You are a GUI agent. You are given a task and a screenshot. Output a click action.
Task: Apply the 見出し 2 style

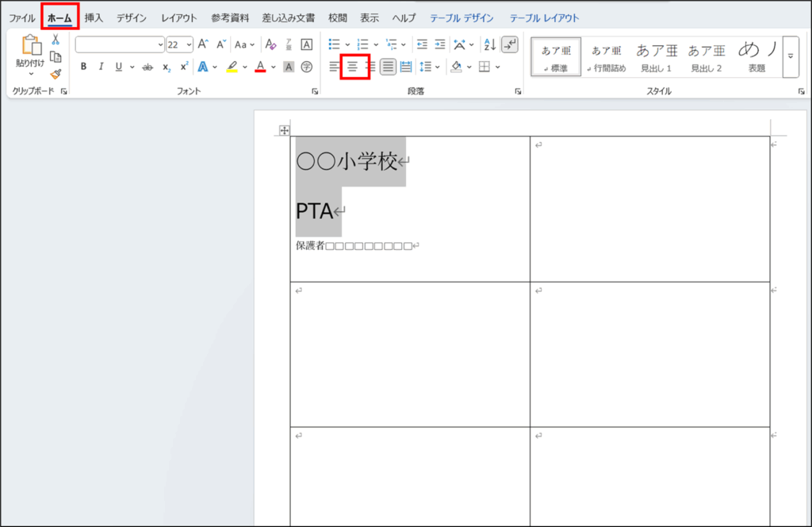point(707,57)
